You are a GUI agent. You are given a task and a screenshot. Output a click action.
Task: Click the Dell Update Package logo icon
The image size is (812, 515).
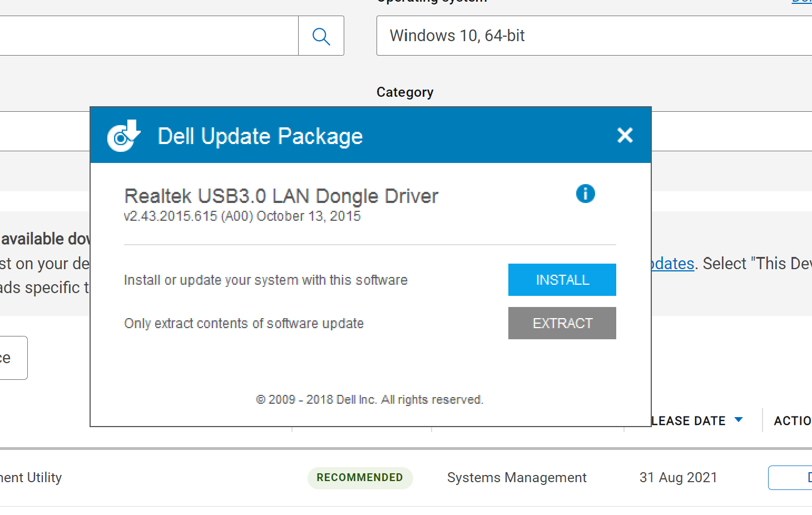tap(123, 136)
